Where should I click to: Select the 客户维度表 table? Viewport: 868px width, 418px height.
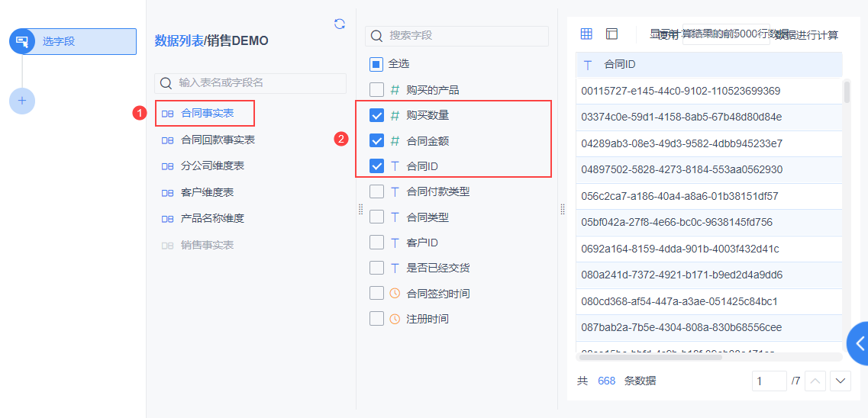(x=207, y=193)
